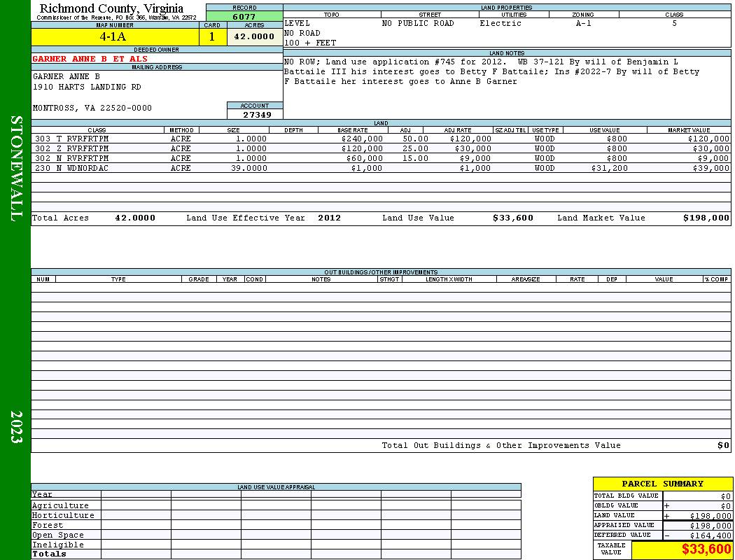Click Total Out Buildings & Other Improvements $0

click(x=723, y=445)
